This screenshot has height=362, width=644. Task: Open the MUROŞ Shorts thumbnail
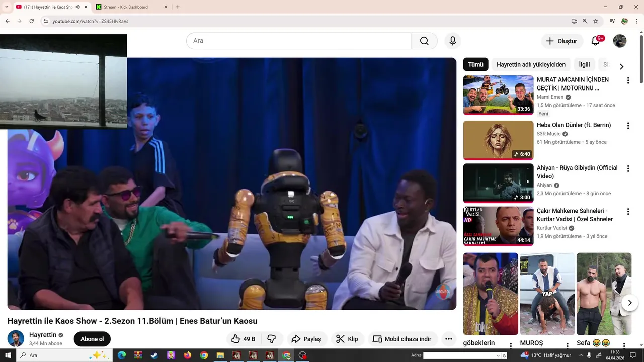pos(547,294)
